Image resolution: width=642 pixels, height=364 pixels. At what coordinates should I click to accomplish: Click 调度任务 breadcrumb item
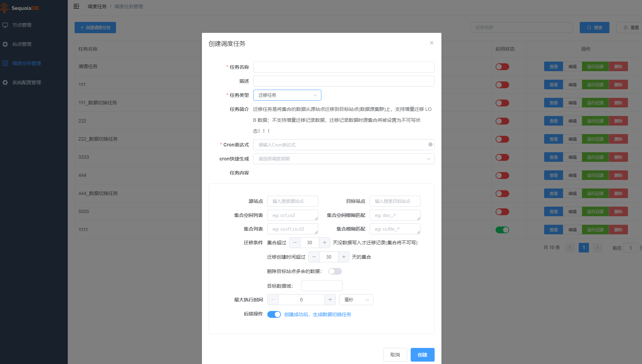point(97,6)
